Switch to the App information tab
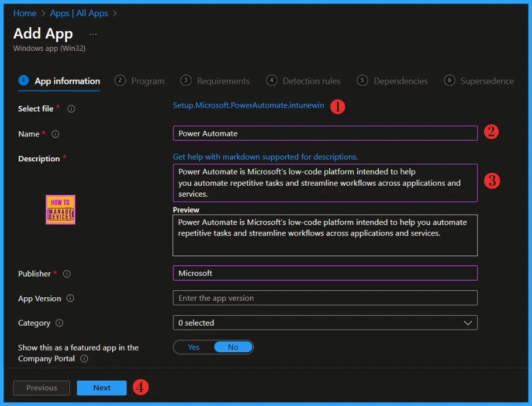Viewport: 532px width, 406px height. [x=59, y=81]
